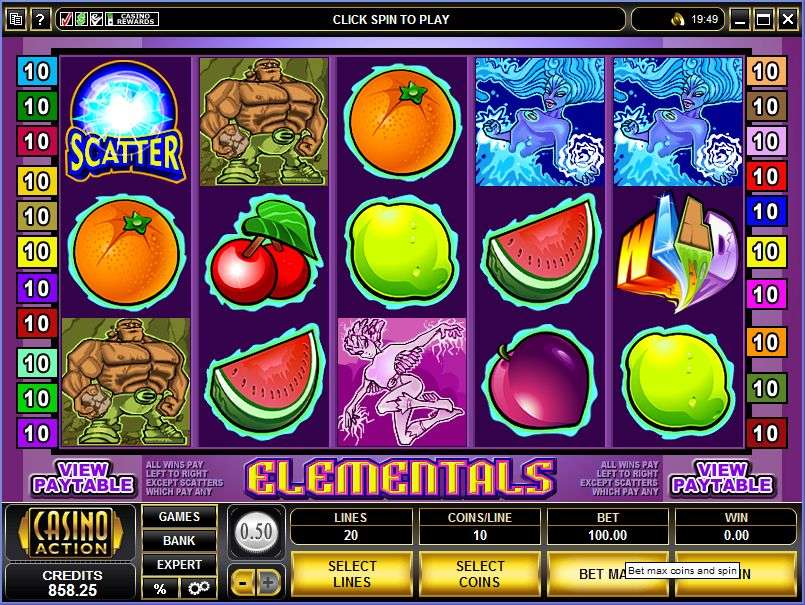Viewport: 805px width, 605px height.
Task: Select the cyan payline 10 marker at top left
Action: (x=36, y=71)
